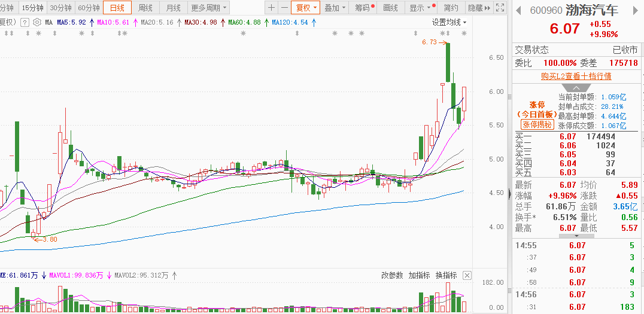644x314 pixels.
Task: Expand order book with small down triangle
Action: pos(576,236)
